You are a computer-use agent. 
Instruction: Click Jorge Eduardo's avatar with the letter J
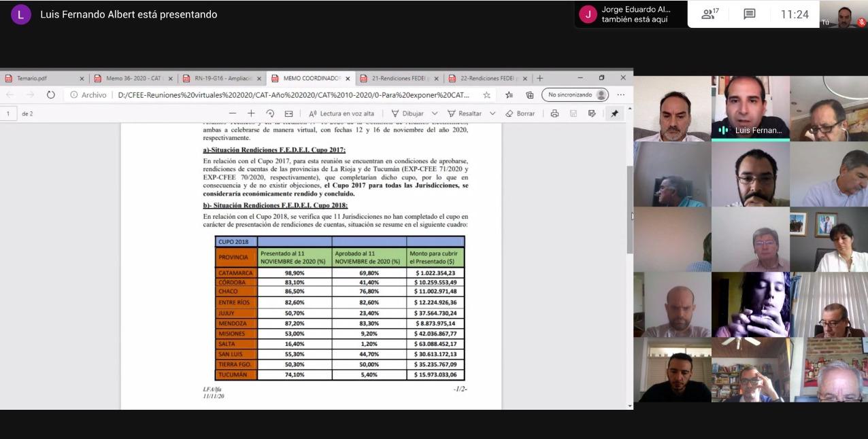click(588, 14)
